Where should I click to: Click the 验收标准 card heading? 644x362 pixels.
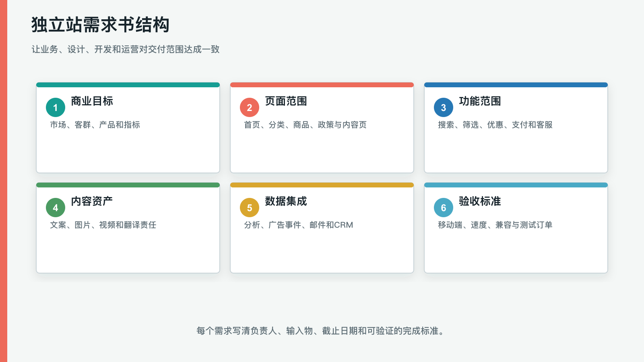coord(480,201)
